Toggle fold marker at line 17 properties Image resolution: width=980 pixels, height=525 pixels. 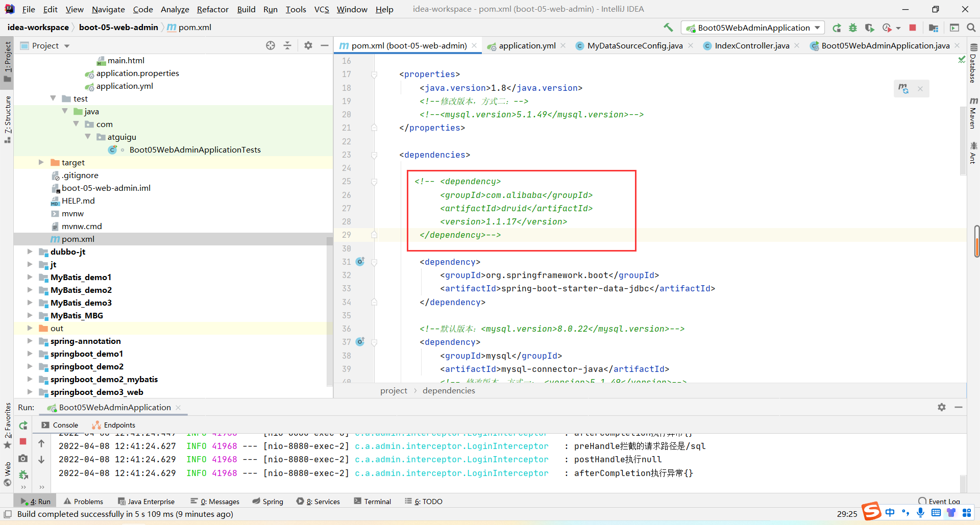coord(374,74)
